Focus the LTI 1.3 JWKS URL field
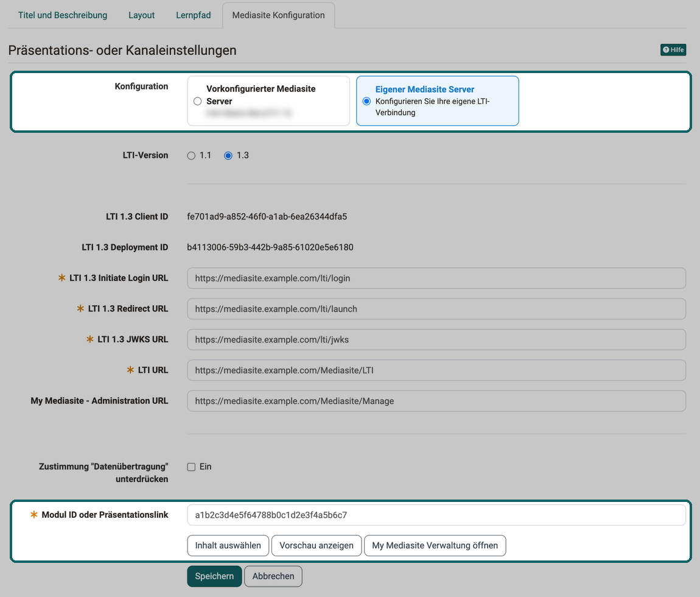 pos(436,339)
